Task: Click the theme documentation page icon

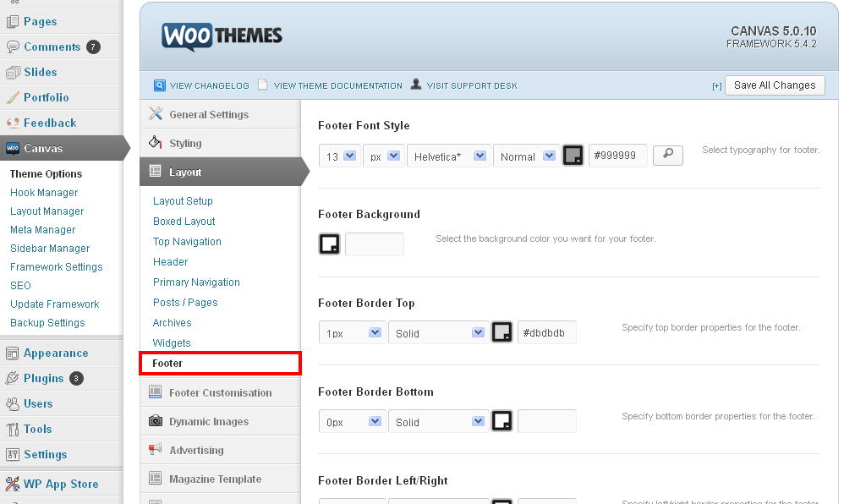Action: [263, 85]
